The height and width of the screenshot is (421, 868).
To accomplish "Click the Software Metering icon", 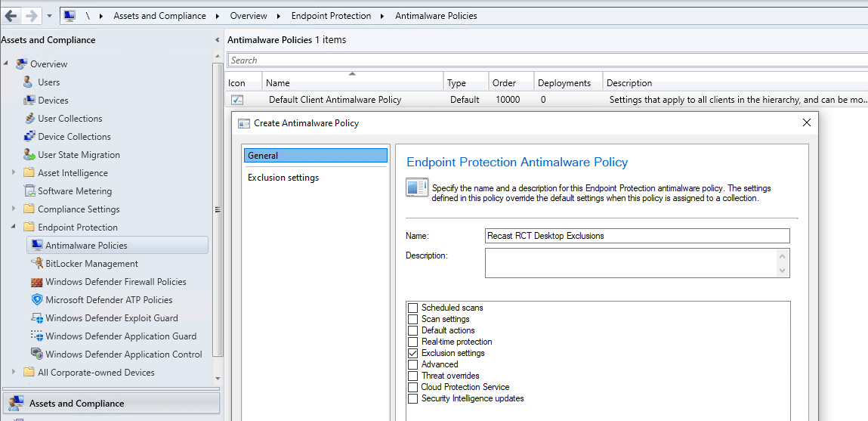I will coord(29,191).
